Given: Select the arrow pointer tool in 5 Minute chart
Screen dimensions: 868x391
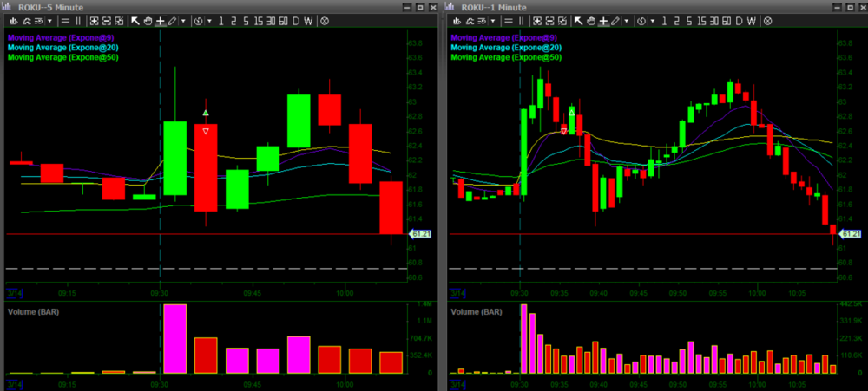Looking at the screenshot, I should tap(135, 20).
